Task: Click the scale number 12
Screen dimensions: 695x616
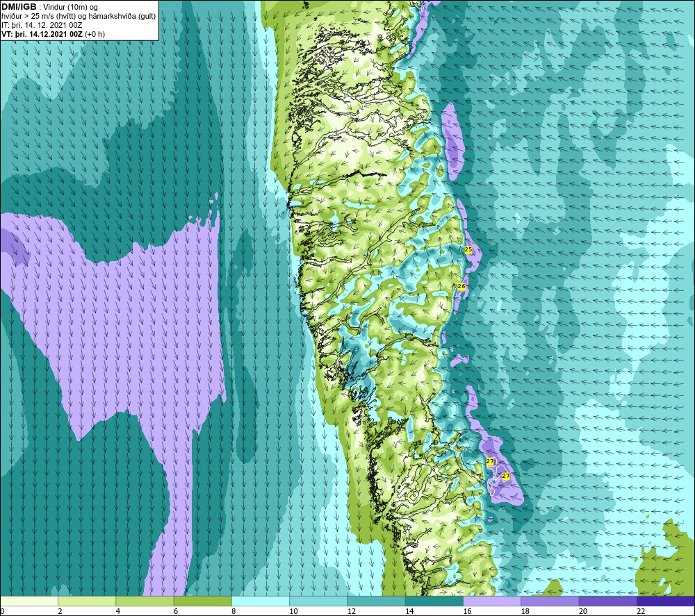Action: [x=352, y=612]
